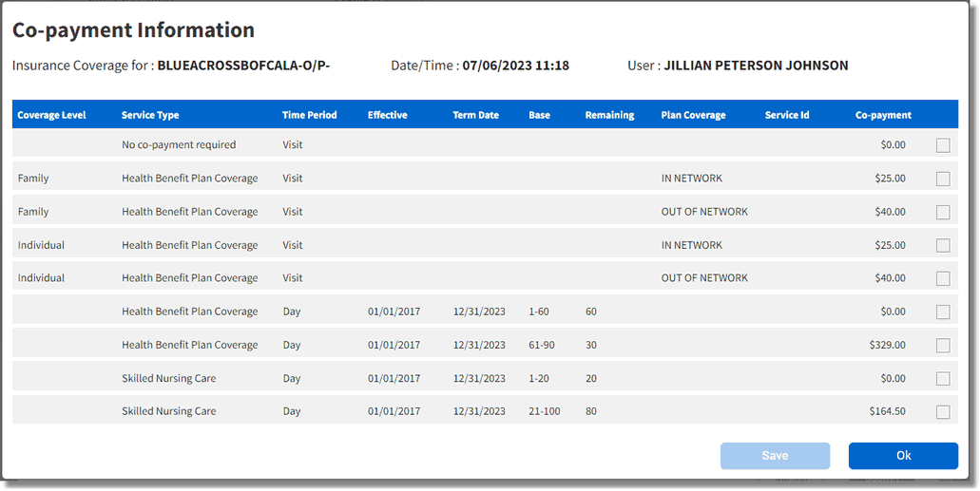Click the base range 61-90 cell
The height and width of the screenshot is (491, 980).
tap(541, 345)
